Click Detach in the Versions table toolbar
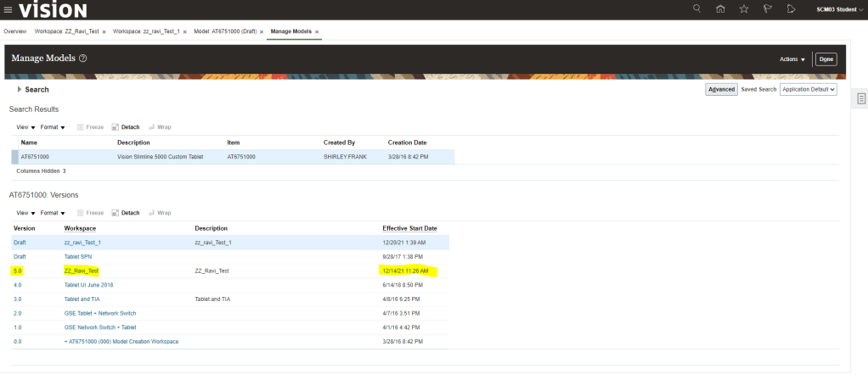The image size is (868, 380). (126, 213)
